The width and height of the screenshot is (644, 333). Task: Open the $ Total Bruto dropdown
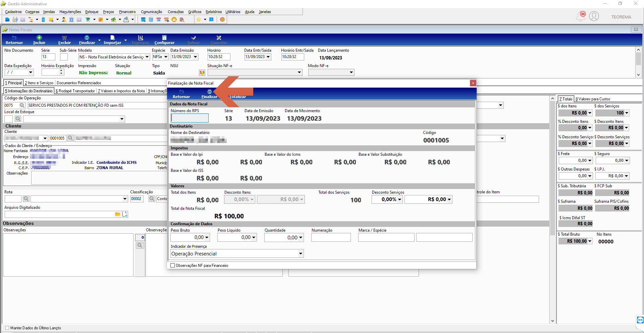590,241
